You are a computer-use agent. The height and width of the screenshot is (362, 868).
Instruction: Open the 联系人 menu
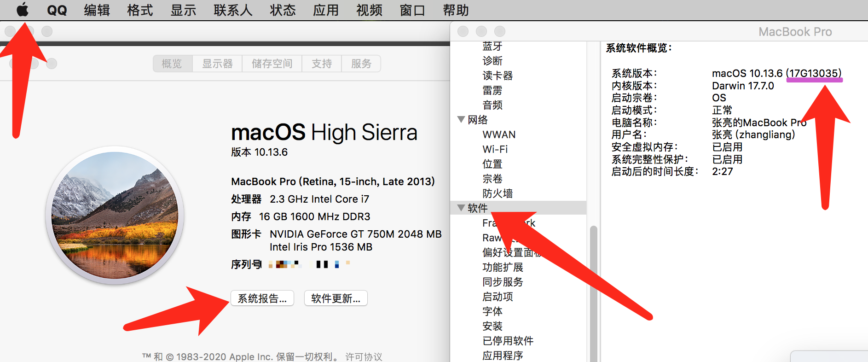click(x=233, y=10)
